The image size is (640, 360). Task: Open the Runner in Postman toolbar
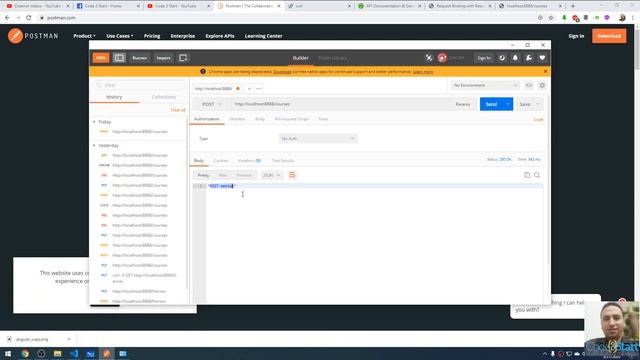[x=139, y=58]
